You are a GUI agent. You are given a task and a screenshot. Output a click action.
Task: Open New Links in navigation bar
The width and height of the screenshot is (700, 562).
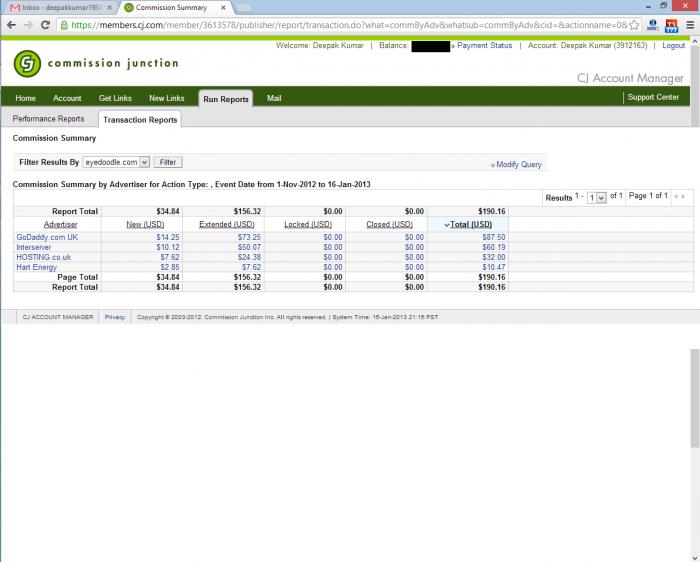[x=167, y=98]
